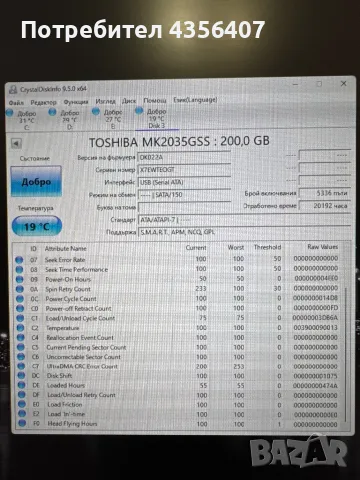Select drive E: status tab at 27 °C
This screenshot has height=480, width=360.
[x=109, y=118]
